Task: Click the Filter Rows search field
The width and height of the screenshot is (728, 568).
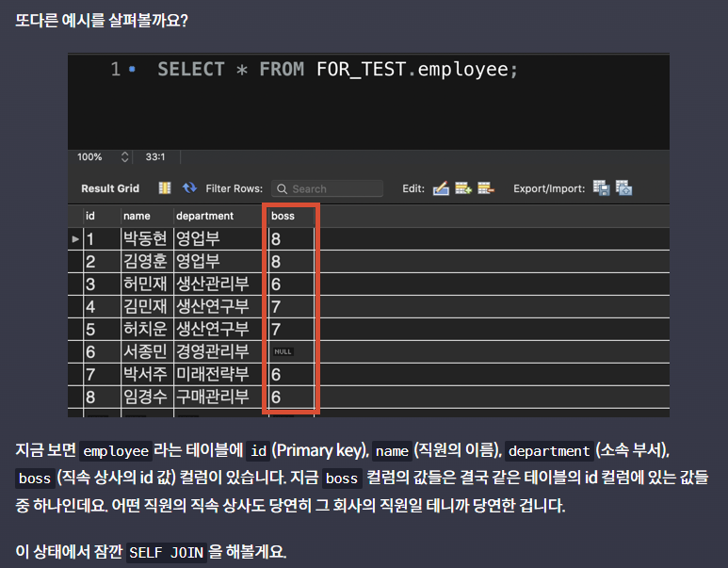Action: [x=328, y=188]
